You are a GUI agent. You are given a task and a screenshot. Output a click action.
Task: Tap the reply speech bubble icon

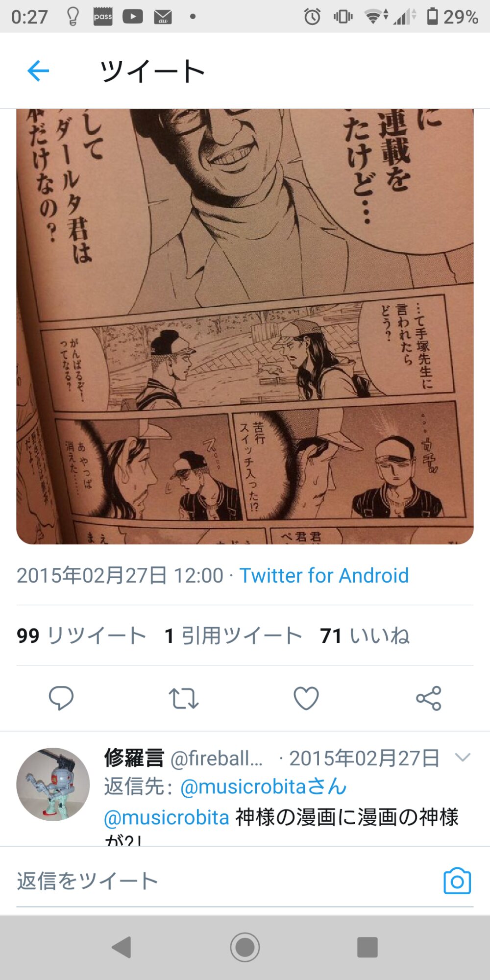click(61, 698)
